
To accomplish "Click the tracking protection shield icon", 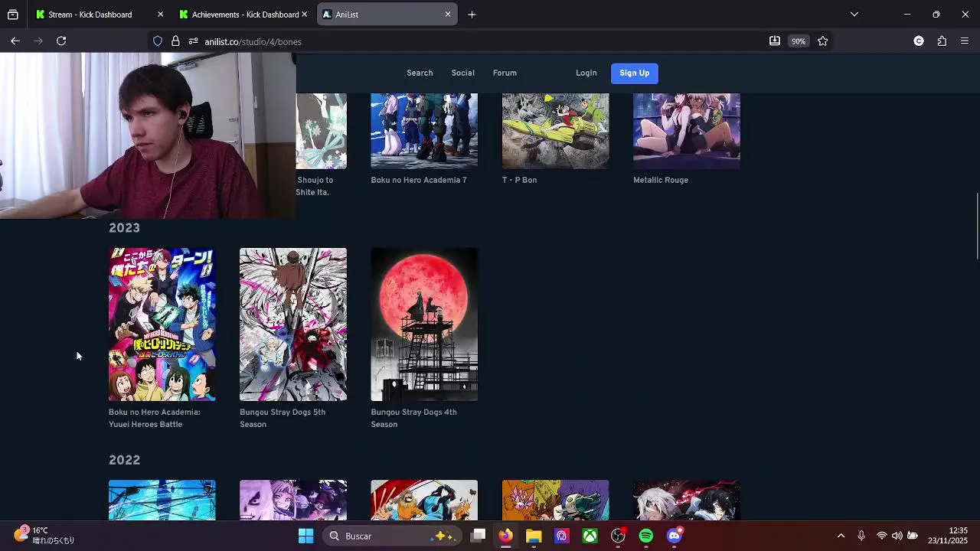I will coord(158,41).
